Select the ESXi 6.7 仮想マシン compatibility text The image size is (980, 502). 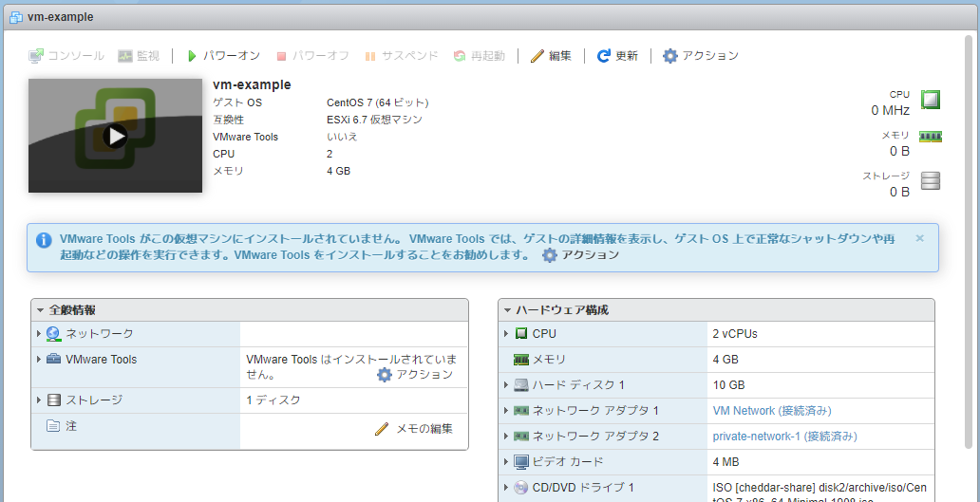point(374,120)
